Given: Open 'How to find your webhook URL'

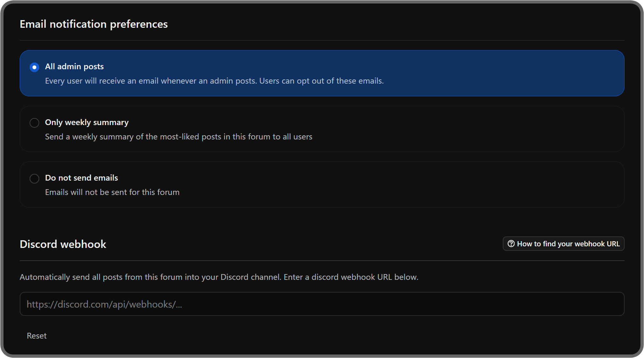Looking at the screenshot, I should (563, 243).
